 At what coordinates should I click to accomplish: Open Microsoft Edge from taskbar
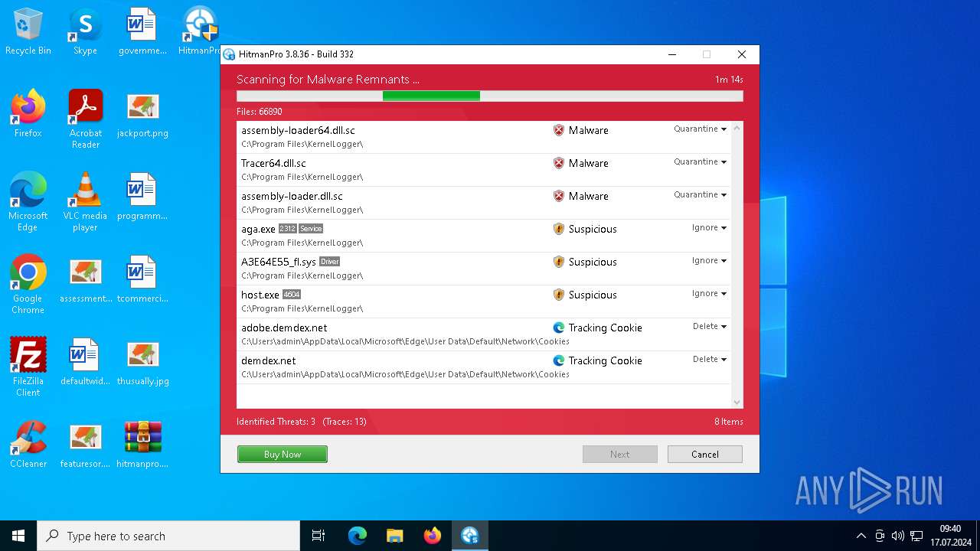(x=358, y=536)
